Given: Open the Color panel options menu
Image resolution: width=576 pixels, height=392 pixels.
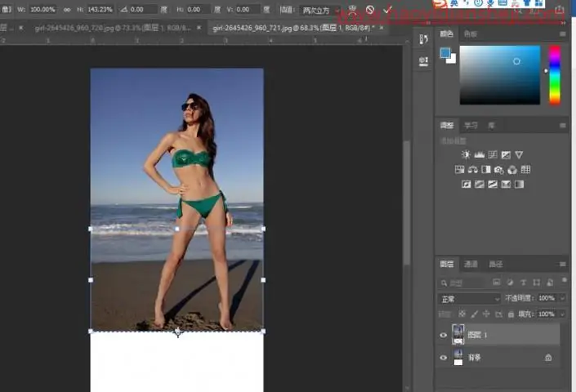Looking at the screenshot, I should [562, 33].
